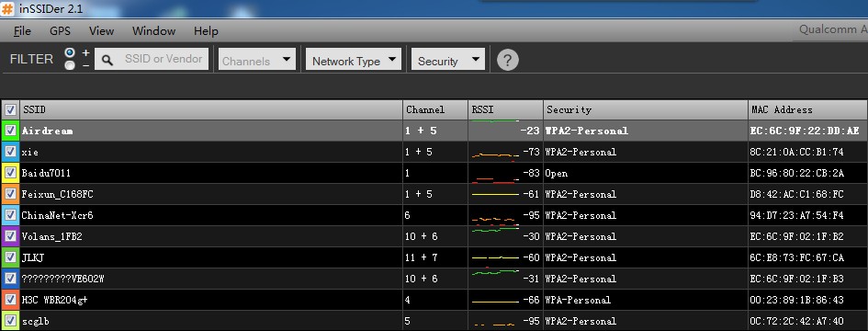The image size is (868, 331).
Task: Select the scglb SSID name
Action: (36, 321)
